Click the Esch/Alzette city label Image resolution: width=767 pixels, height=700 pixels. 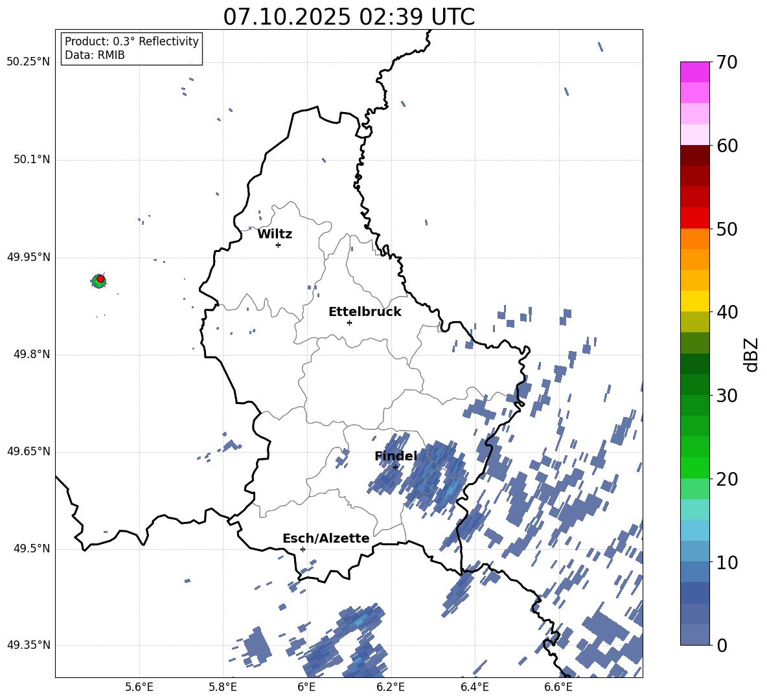(x=326, y=538)
